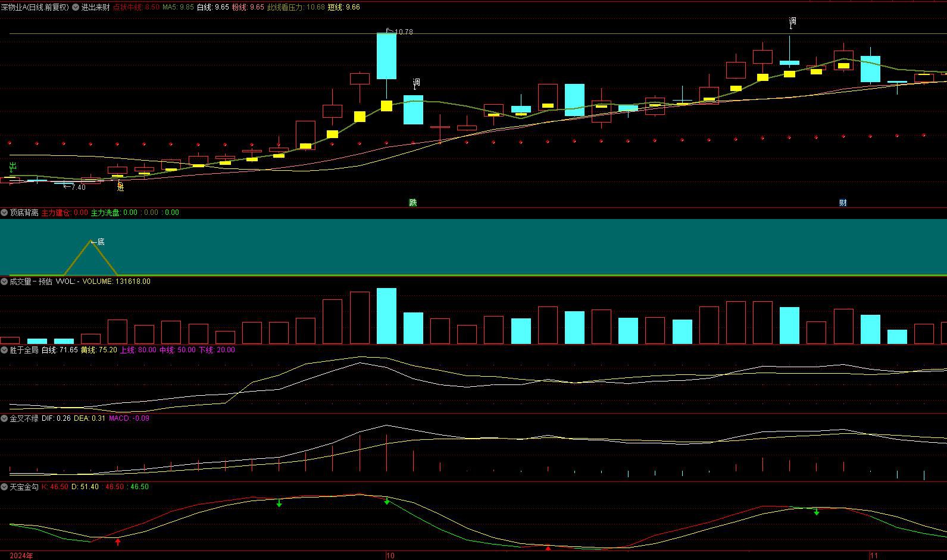Click the 白线: 9.65 value in the top header

click(212, 7)
